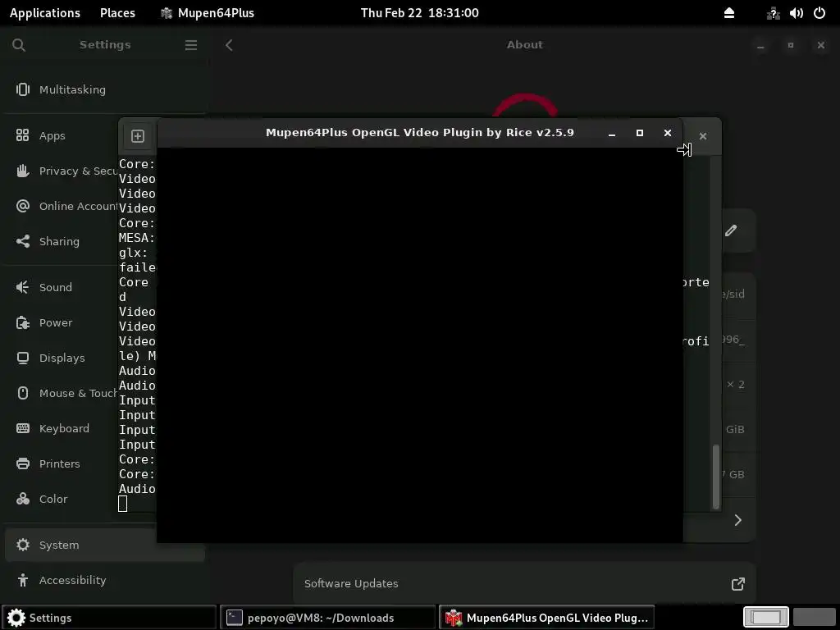Open Power settings
840x630 pixels.
pos(62,323)
